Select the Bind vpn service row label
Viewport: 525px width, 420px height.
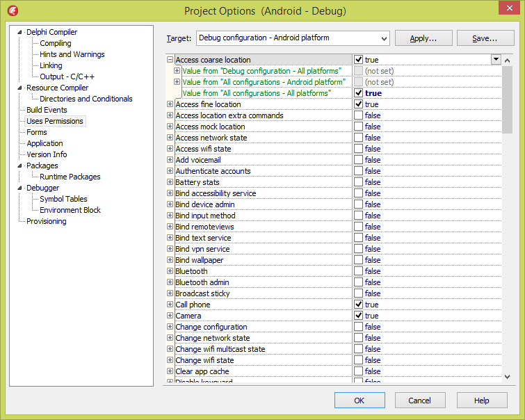pos(202,249)
